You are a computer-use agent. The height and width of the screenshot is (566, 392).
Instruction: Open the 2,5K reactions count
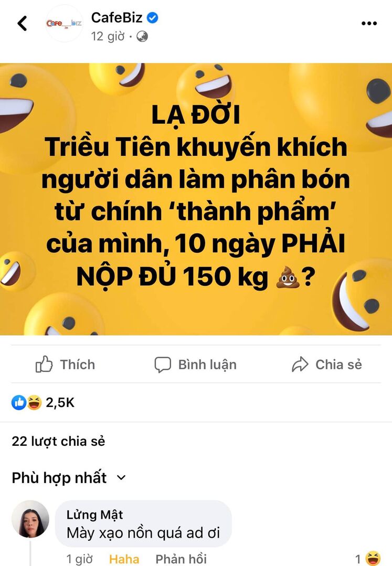tap(60, 402)
